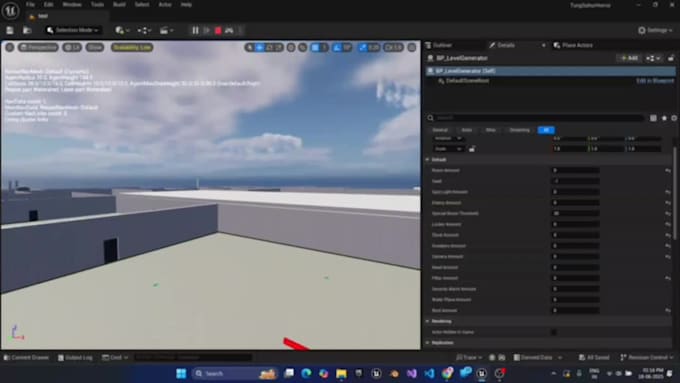
Task: Open the play options three-dot menu
Action: click(241, 30)
